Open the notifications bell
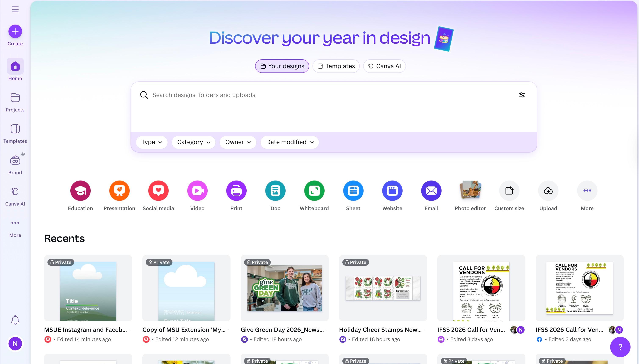Screen dimensions: 639x364 pos(15,320)
